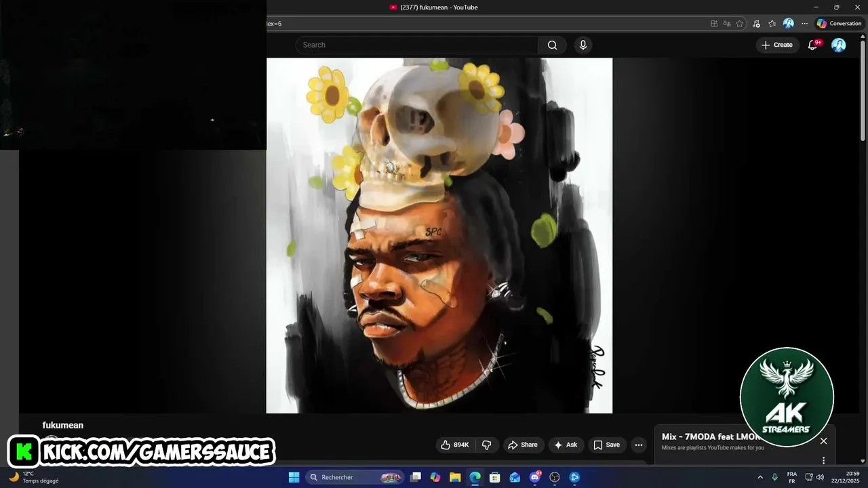Dislike the fukumean video
Viewport: 868px width, 488px height.
pyautogui.click(x=486, y=445)
